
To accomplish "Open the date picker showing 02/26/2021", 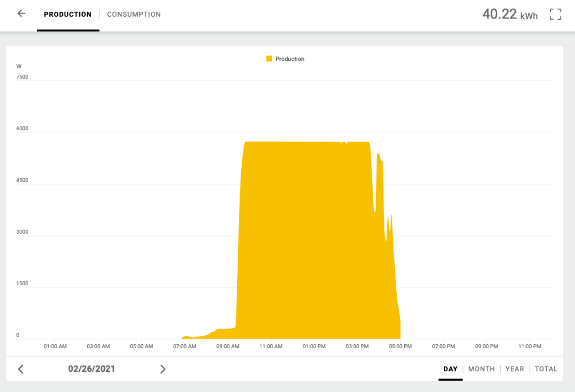I will pyautogui.click(x=92, y=369).
